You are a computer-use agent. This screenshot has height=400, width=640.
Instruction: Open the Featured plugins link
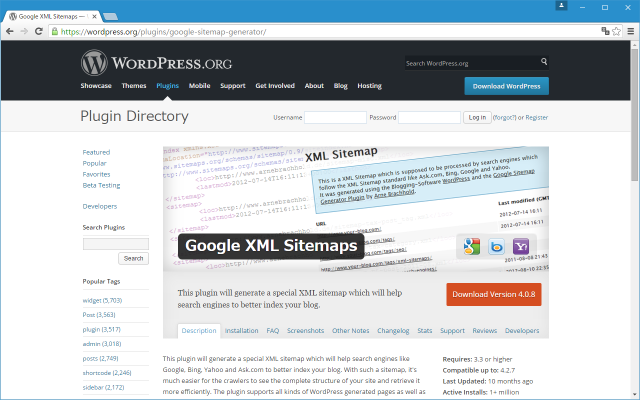tap(96, 152)
